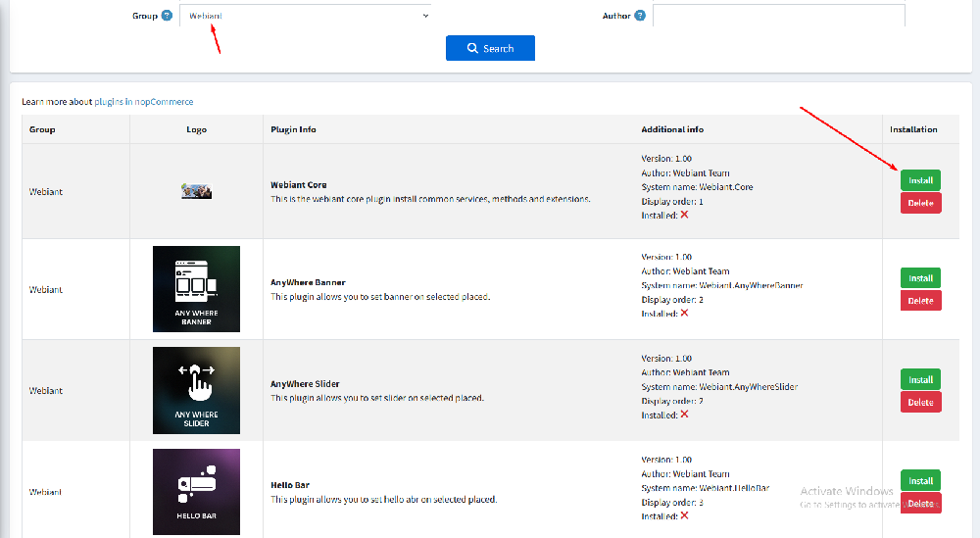Click the AnyWhere Banner plugin logo
980x538 pixels.
click(196, 289)
